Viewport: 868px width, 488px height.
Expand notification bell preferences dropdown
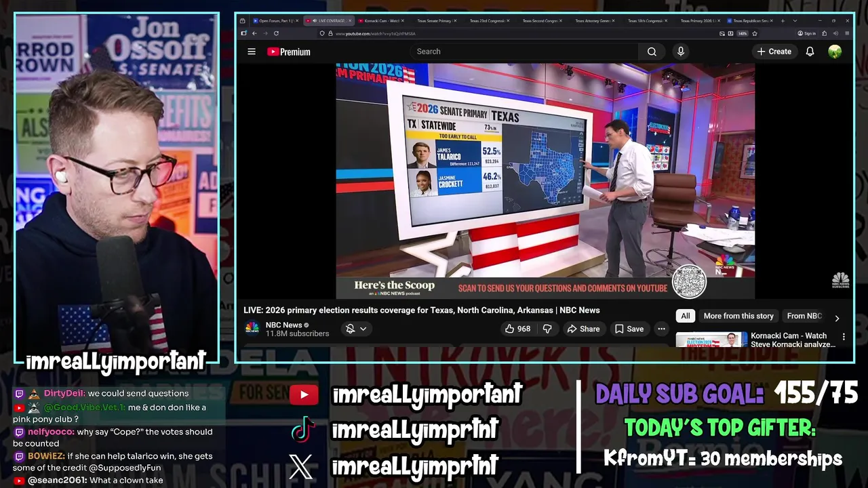click(363, 329)
